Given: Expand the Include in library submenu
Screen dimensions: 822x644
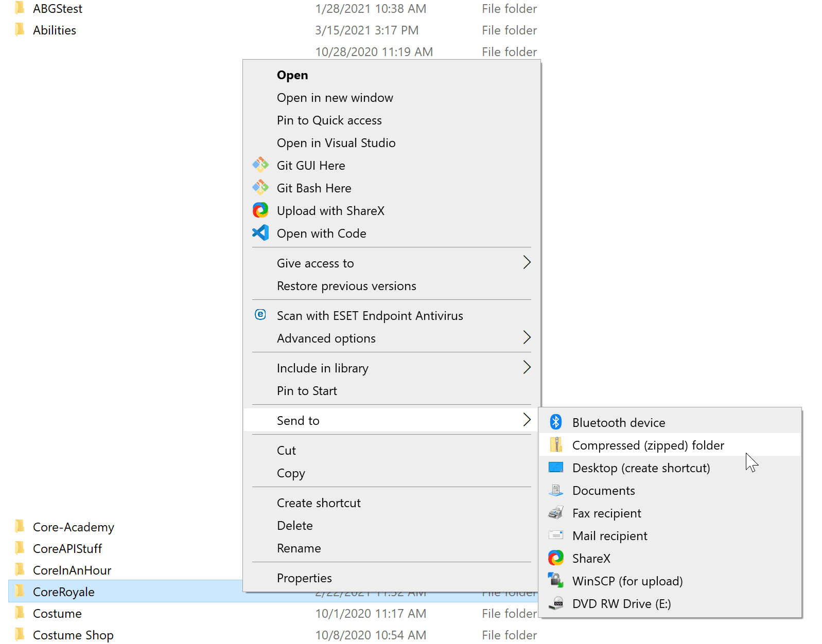Looking at the screenshot, I should click(x=527, y=368).
